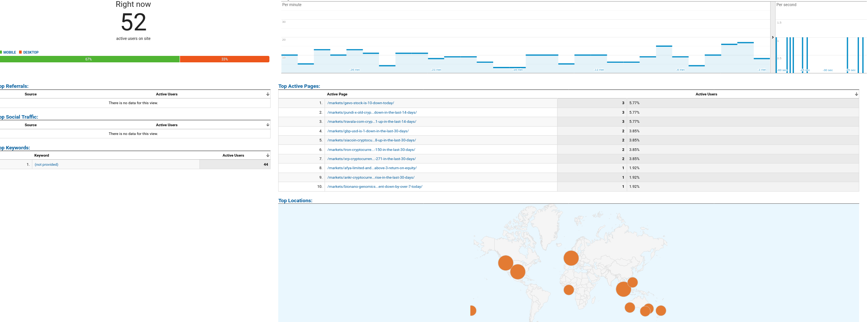Sort Top Keywords by Active Users arrow

coord(268,155)
